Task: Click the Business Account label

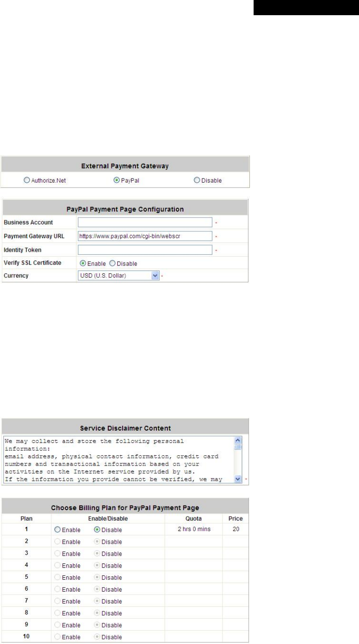Action: (28, 222)
